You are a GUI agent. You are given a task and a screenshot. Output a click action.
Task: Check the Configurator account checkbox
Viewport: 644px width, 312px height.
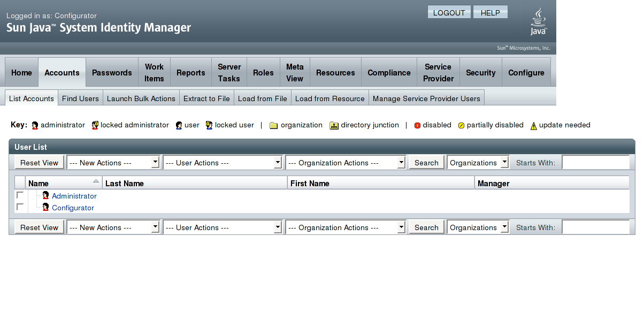tap(20, 207)
